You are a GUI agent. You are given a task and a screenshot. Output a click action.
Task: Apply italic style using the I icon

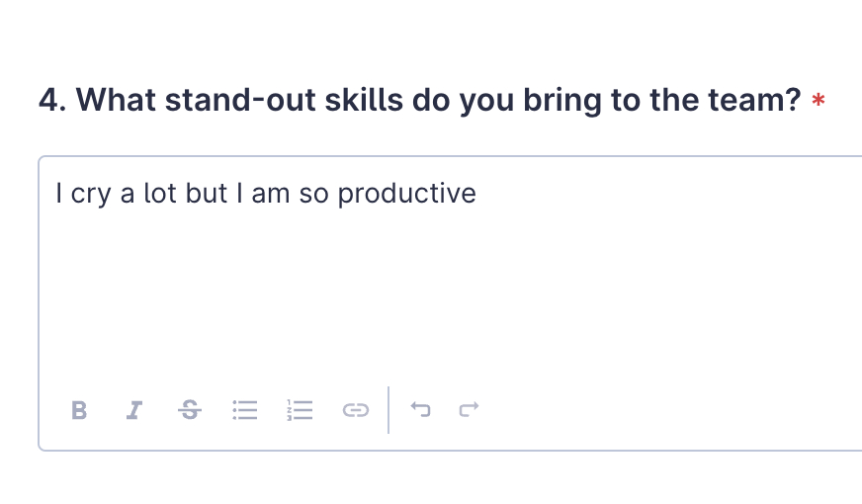click(x=133, y=410)
